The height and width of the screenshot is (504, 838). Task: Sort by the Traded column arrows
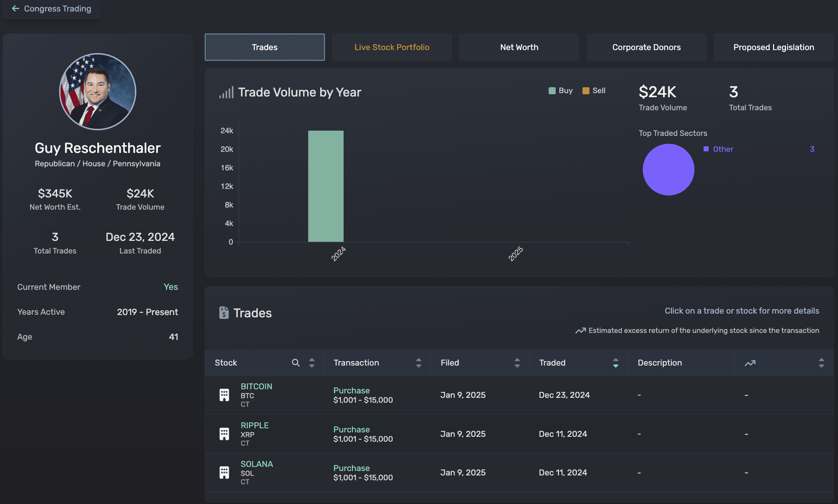(x=615, y=363)
